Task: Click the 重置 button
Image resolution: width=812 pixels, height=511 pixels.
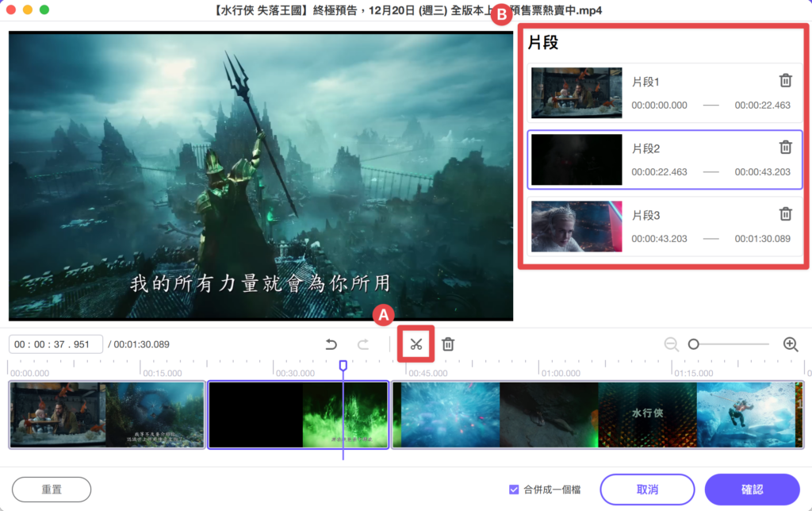Action: [52, 490]
